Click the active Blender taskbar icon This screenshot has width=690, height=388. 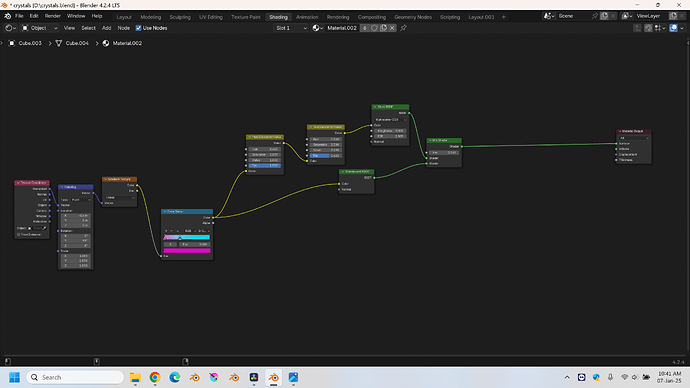(x=274, y=377)
